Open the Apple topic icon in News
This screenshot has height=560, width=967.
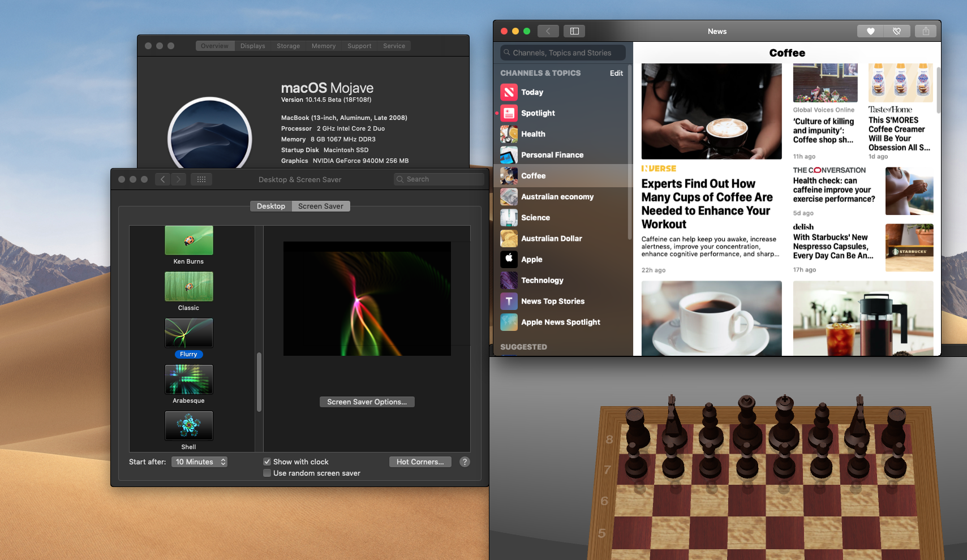pos(509,260)
